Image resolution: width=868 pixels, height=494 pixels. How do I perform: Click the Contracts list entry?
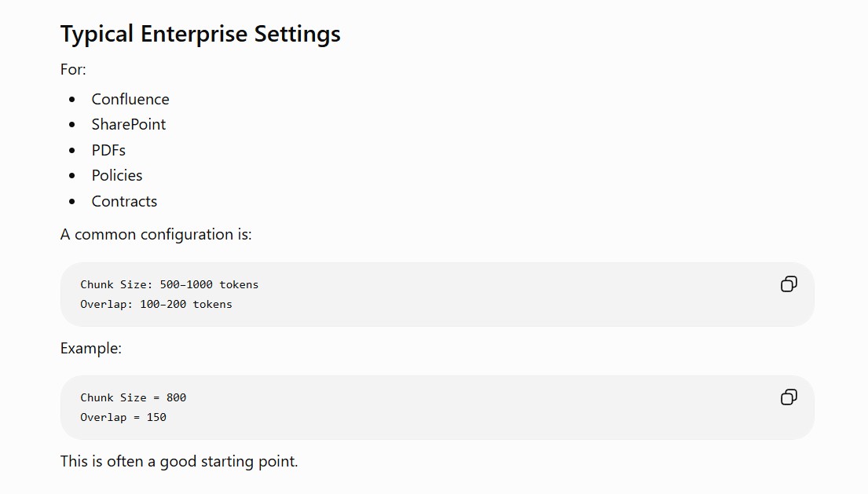(x=124, y=201)
